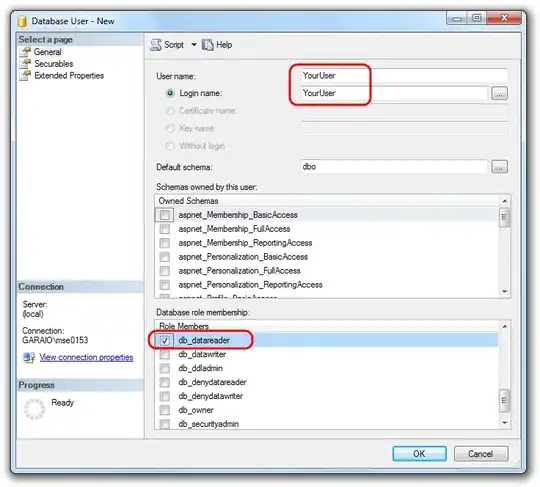
Task: Click the 'Ready' progress status text
Action: click(x=63, y=403)
